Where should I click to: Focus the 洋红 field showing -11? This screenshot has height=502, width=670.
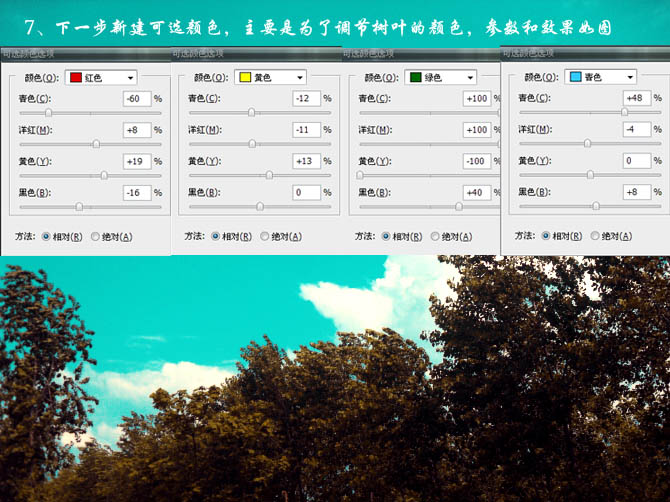click(304, 130)
